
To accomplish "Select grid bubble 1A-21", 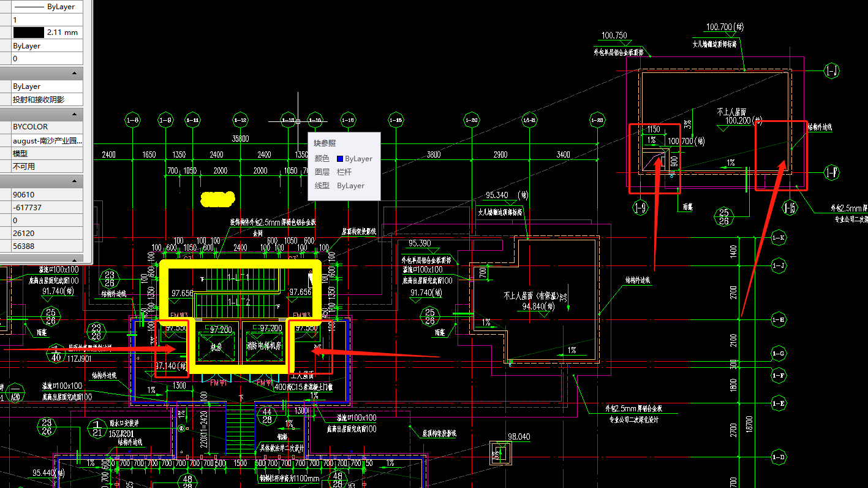I will 530,120.
